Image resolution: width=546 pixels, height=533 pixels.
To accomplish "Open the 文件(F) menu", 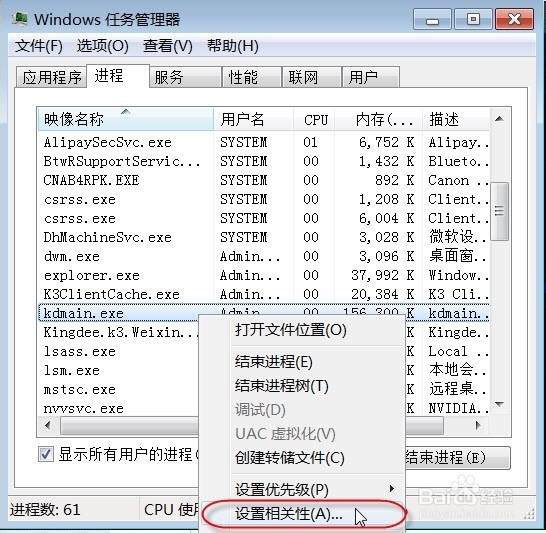I will (x=39, y=46).
